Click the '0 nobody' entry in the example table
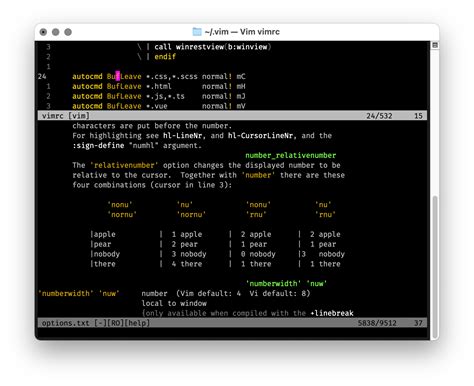The image size is (474, 386). click(258, 254)
